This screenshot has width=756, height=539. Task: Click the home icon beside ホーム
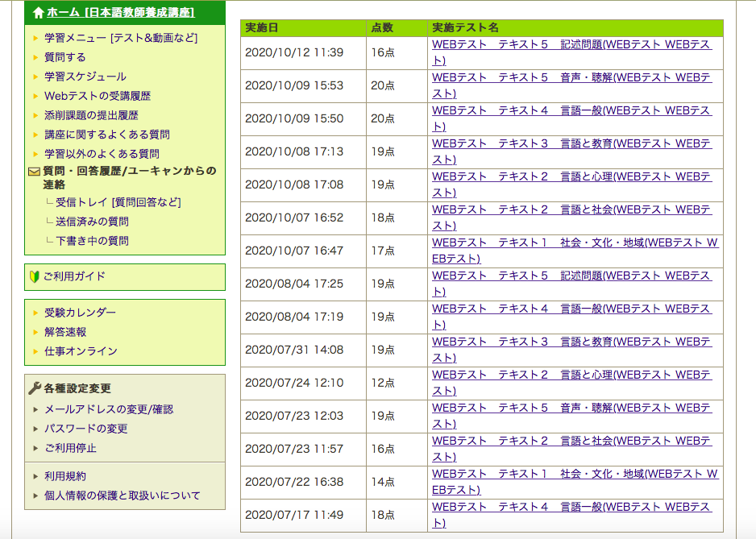[35, 13]
